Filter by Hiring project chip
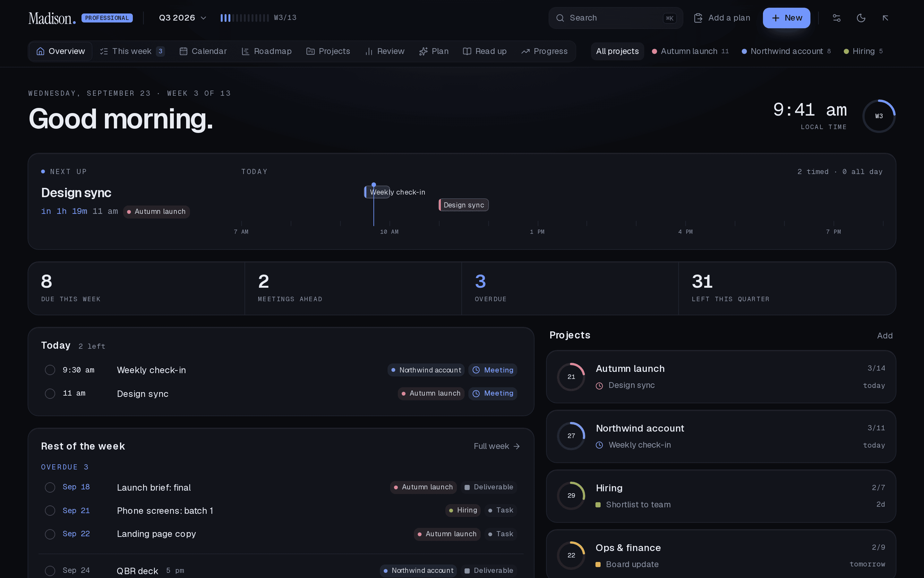Screen dimensions: 924x578 863,51
